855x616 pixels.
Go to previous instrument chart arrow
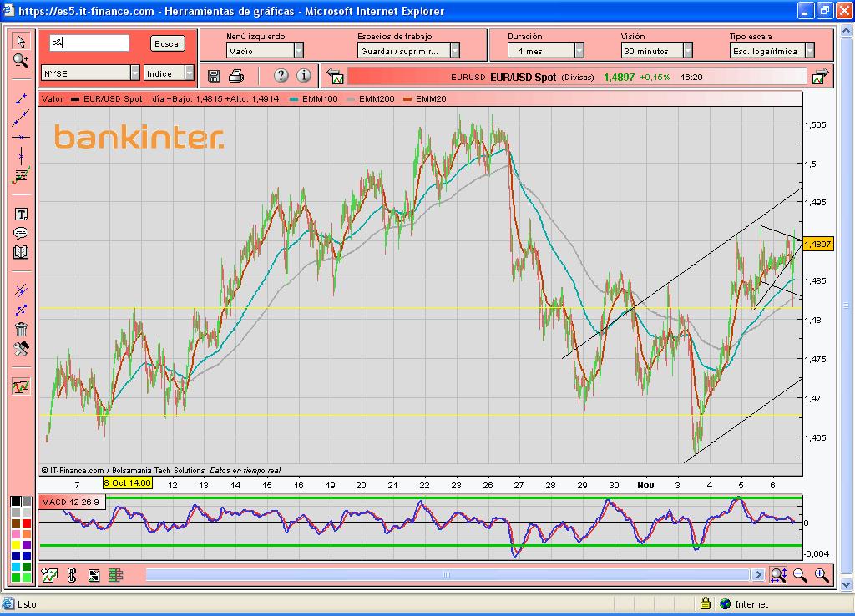336,76
